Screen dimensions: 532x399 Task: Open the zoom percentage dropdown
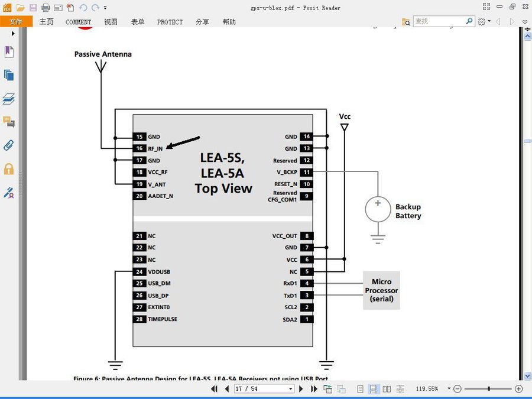(449, 389)
